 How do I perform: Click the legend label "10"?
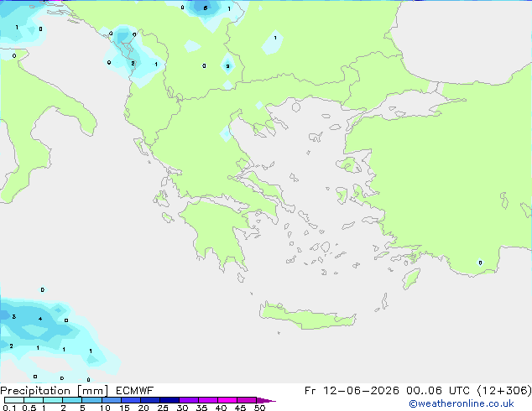105,408
